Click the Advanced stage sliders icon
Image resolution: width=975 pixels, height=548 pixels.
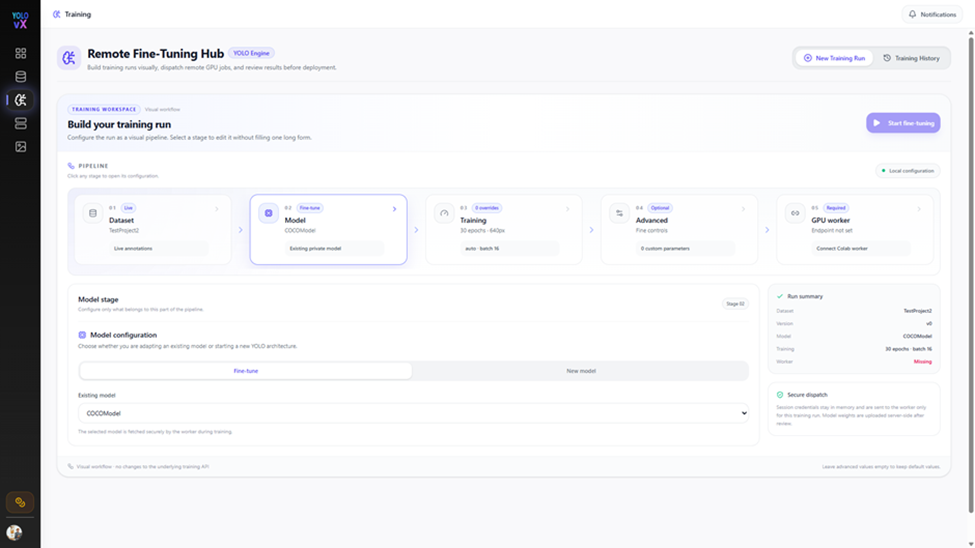619,213
